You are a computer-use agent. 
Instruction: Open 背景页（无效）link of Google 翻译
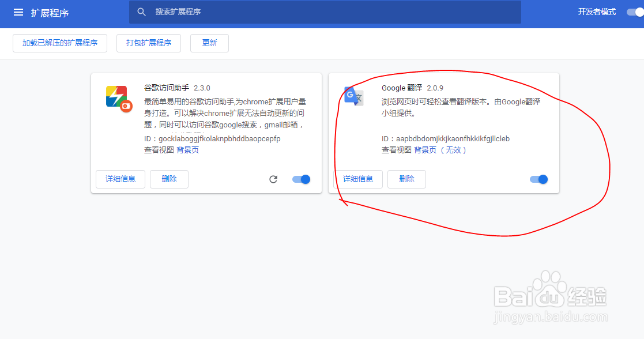point(440,150)
